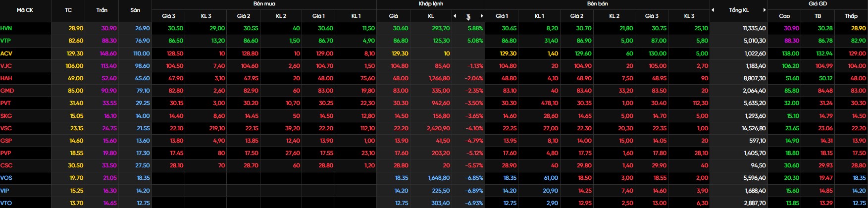Open the PVT stock symbol
The image size is (868, 208).
[x=5, y=104]
